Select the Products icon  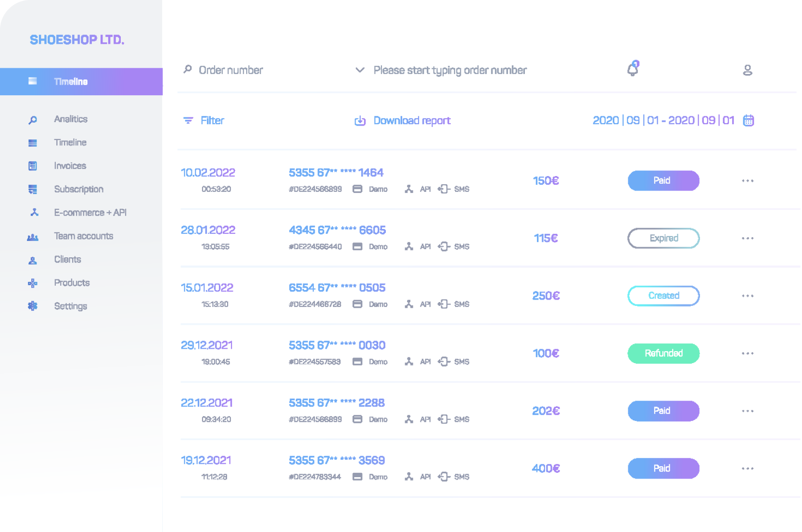(32, 282)
